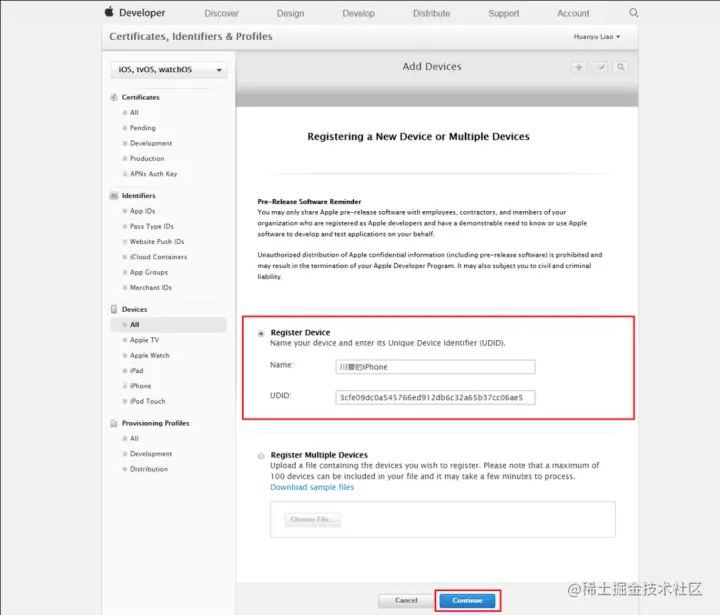Select the Register Device radio button
Image resolution: width=720 pixels, height=615 pixels.
(261, 333)
